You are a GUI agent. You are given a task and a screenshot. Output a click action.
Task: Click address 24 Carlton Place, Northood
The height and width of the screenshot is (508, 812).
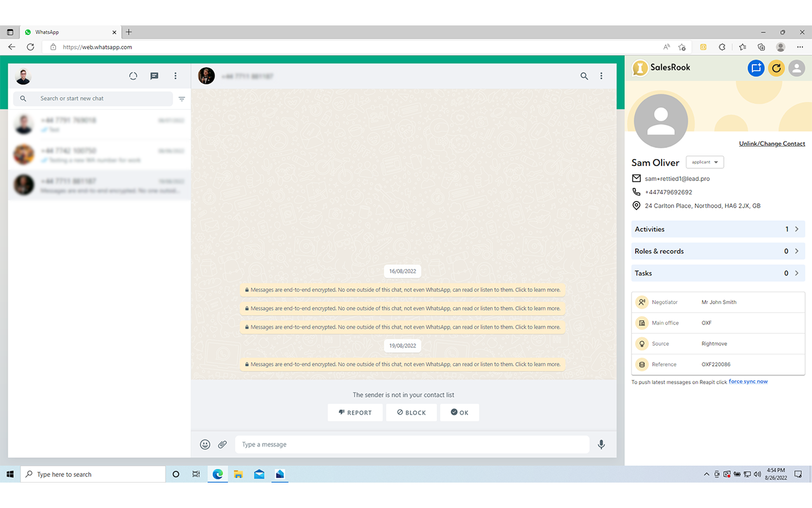[702, 206]
